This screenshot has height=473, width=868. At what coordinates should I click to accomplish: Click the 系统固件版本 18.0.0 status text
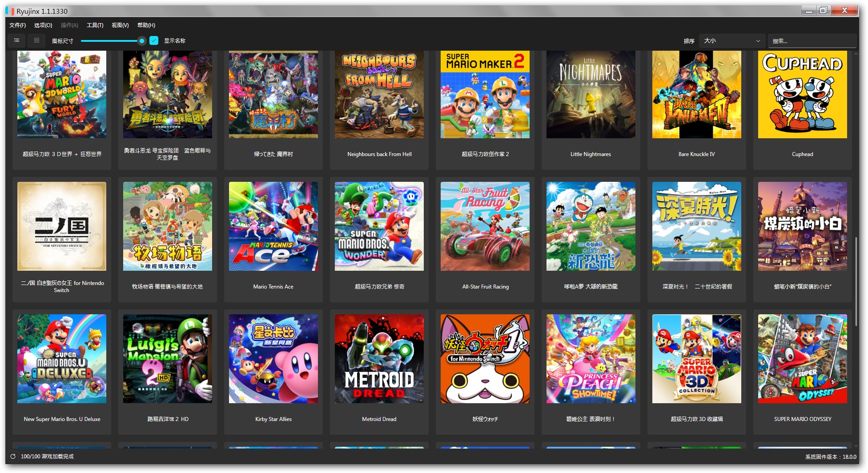pyautogui.click(x=831, y=457)
